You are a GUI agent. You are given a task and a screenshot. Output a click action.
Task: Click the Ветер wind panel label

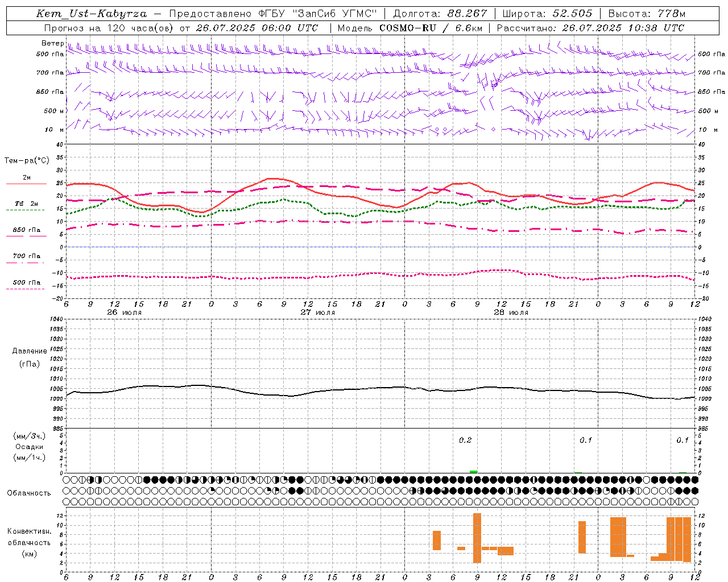point(52,43)
